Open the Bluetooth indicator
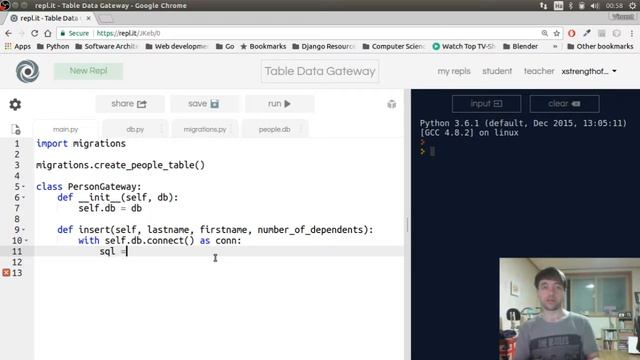The image size is (640, 360). (571, 6)
